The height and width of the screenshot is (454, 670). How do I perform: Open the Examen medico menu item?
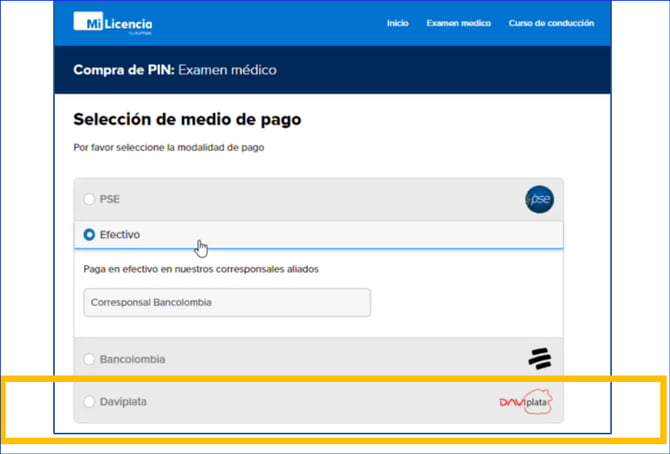point(458,23)
